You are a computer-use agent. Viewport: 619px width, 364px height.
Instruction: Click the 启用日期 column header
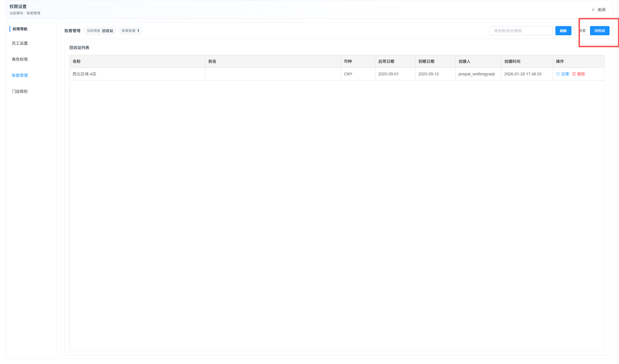click(x=395, y=61)
